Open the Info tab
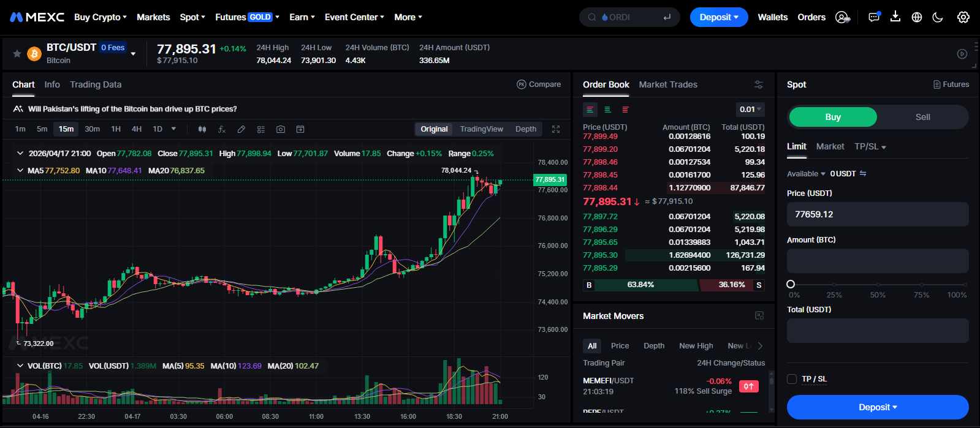980x428 pixels. coord(52,84)
